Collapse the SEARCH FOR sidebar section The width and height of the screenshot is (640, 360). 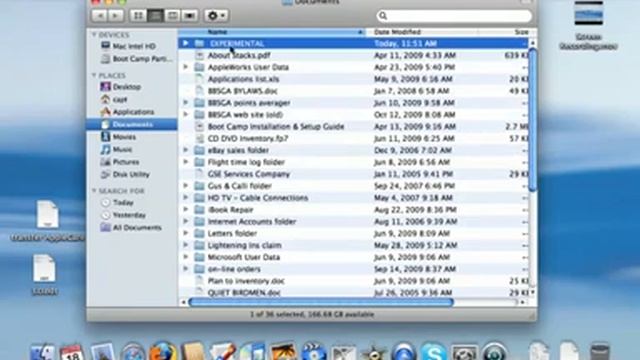pos(94,191)
